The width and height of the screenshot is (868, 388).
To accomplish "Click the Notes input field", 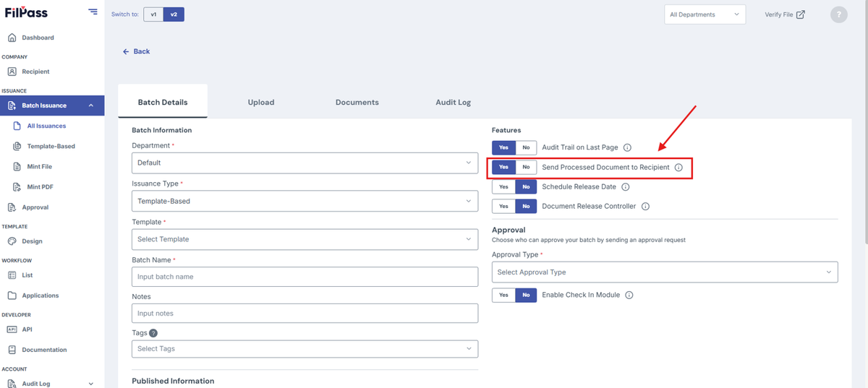I will coord(305,314).
